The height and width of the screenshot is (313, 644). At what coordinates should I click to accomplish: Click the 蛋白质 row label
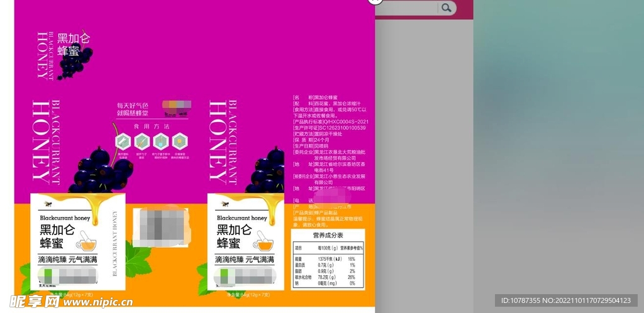pos(299,265)
